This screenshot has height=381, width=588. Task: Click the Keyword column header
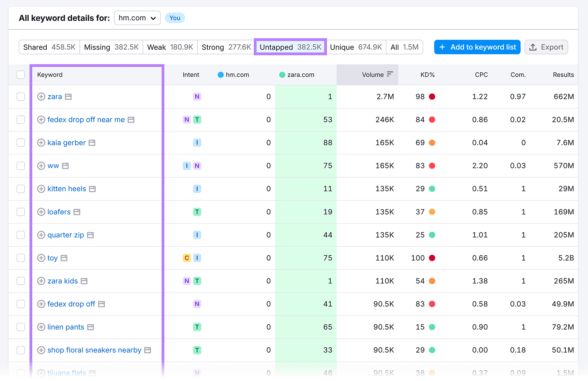pyautogui.click(x=50, y=75)
